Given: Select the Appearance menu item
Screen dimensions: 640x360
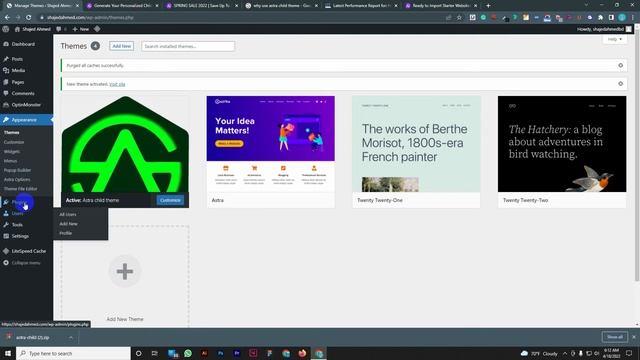Looking at the screenshot, I should coord(24,120).
